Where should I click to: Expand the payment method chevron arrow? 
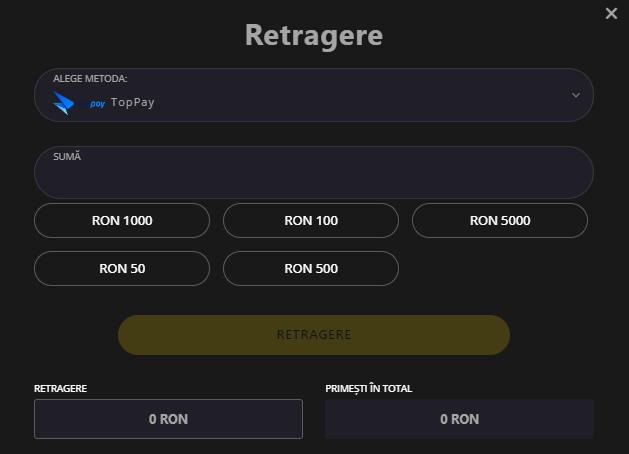pos(576,95)
